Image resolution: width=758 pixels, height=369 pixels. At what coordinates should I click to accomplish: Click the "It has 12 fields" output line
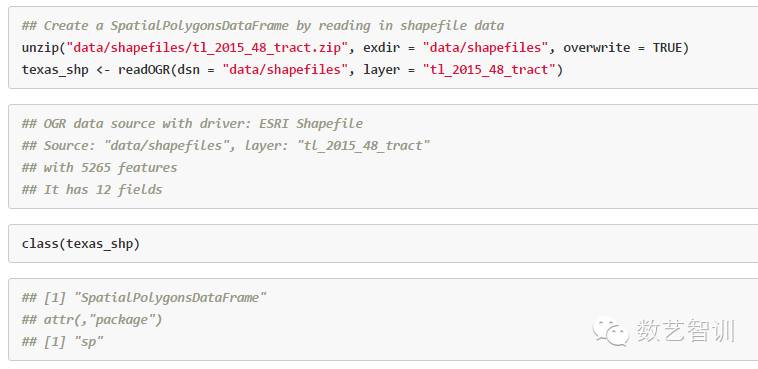pos(92,189)
